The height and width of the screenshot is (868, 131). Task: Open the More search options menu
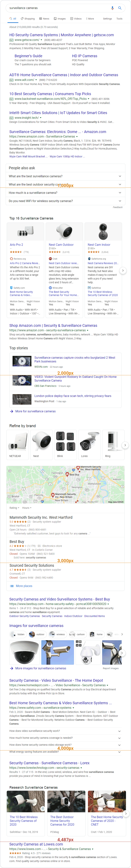pos(90,19)
